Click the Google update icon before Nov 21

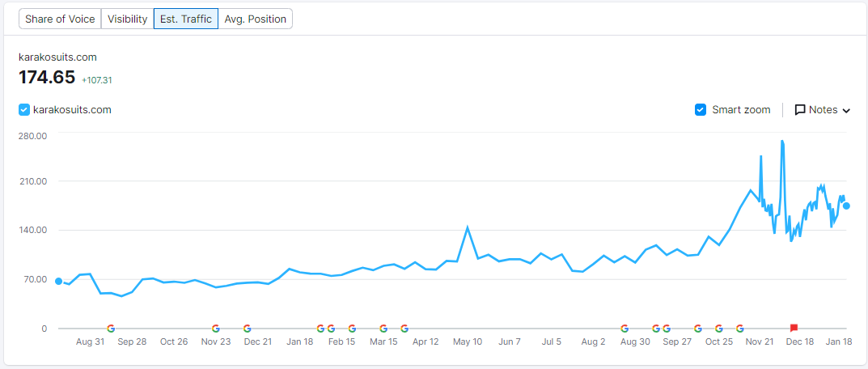click(739, 329)
